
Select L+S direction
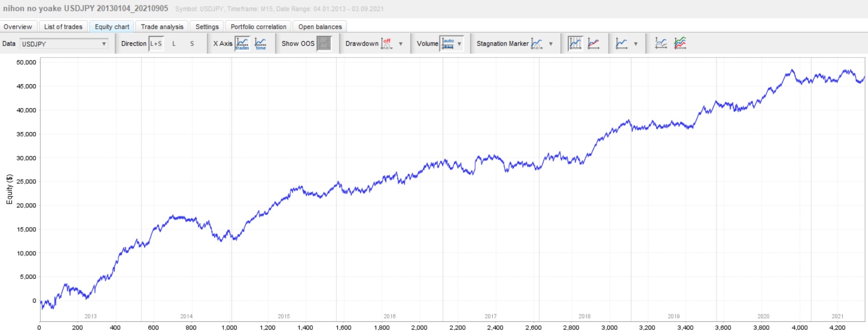click(x=156, y=44)
